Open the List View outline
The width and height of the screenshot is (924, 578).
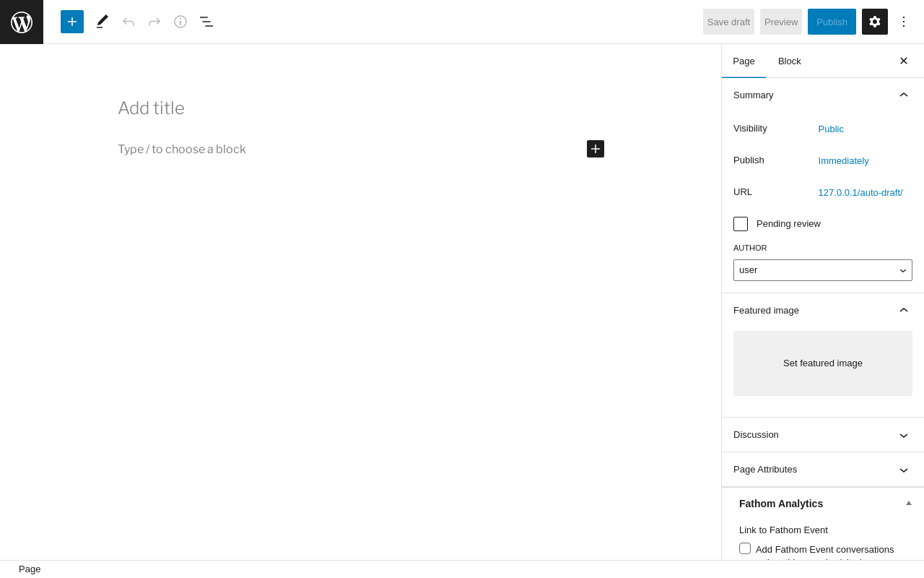(206, 22)
